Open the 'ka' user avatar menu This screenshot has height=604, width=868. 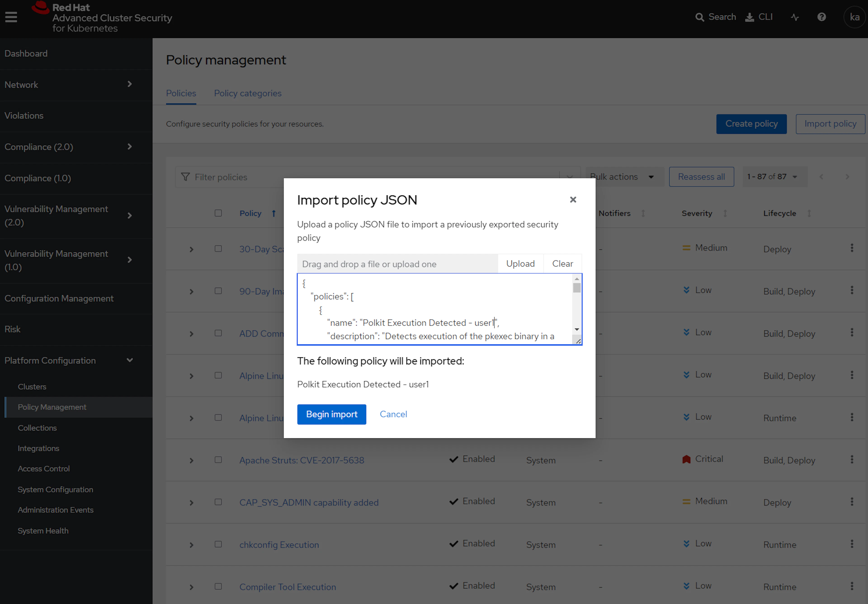854,17
